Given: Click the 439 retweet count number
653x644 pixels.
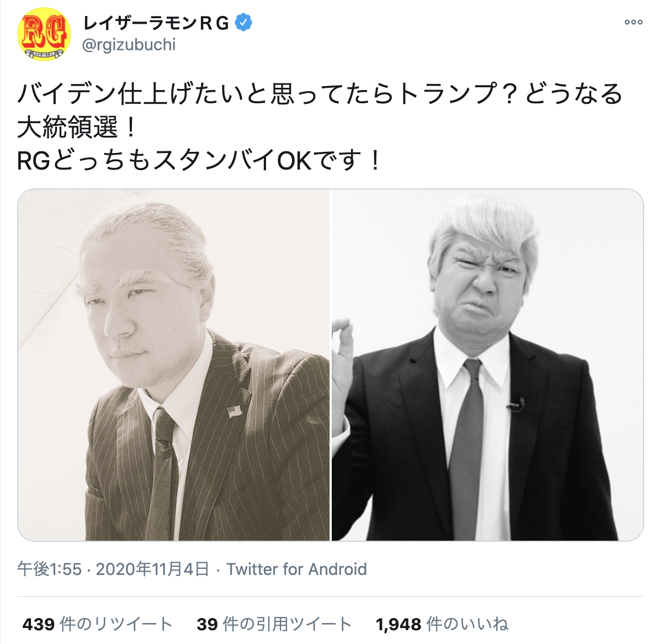Looking at the screenshot, I should [38, 625].
